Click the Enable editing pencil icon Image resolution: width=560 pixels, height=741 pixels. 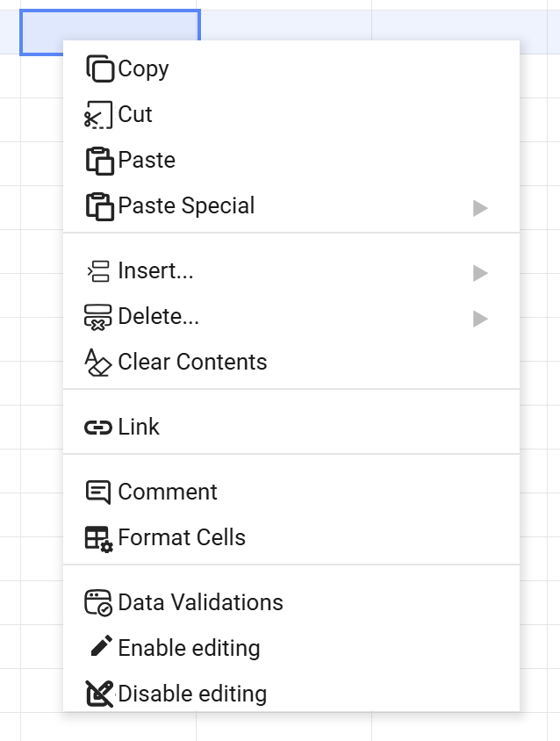100,648
